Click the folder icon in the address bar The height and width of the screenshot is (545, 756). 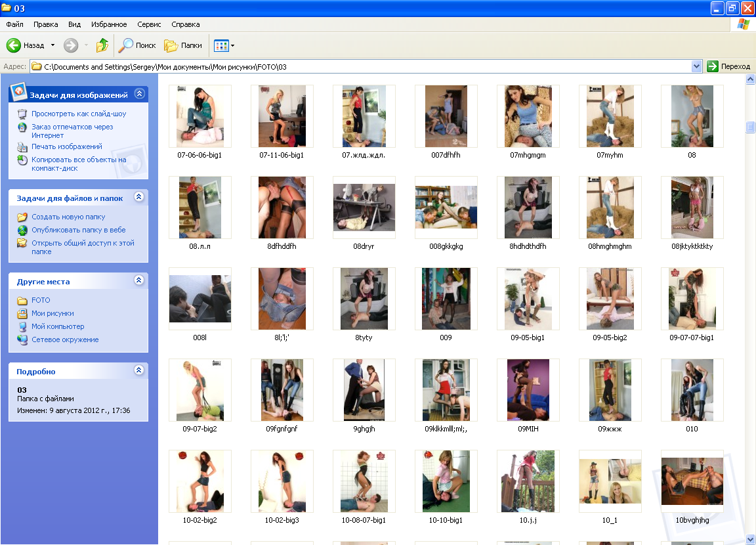tap(37, 66)
